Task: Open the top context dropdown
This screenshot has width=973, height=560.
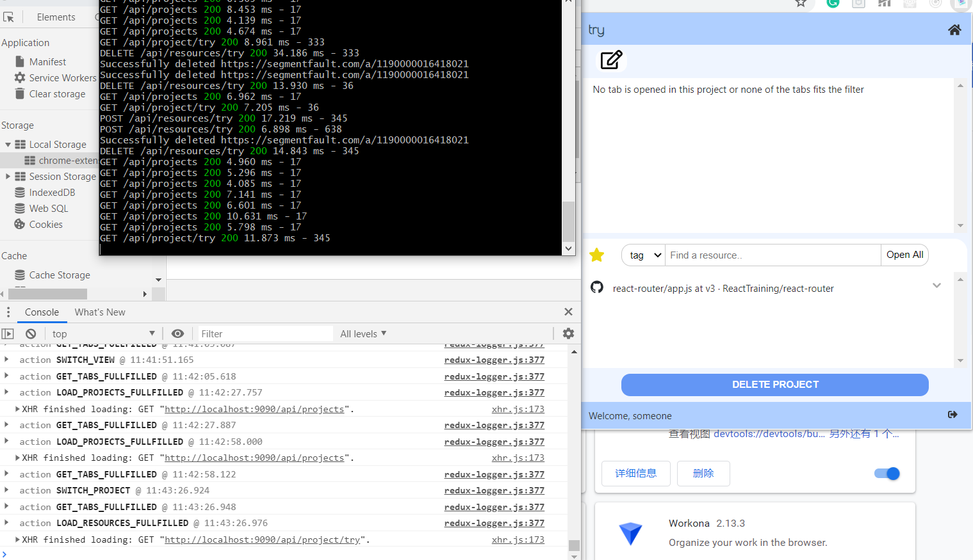Action: tap(103, 333)
